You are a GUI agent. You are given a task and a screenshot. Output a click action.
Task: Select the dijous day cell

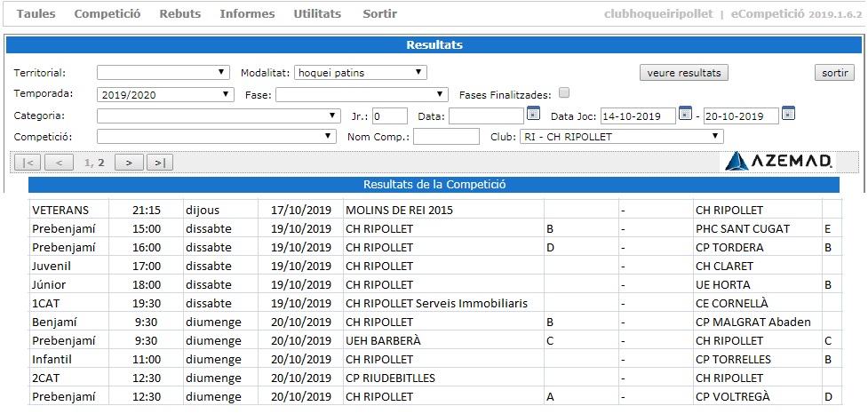click(219, 211)
